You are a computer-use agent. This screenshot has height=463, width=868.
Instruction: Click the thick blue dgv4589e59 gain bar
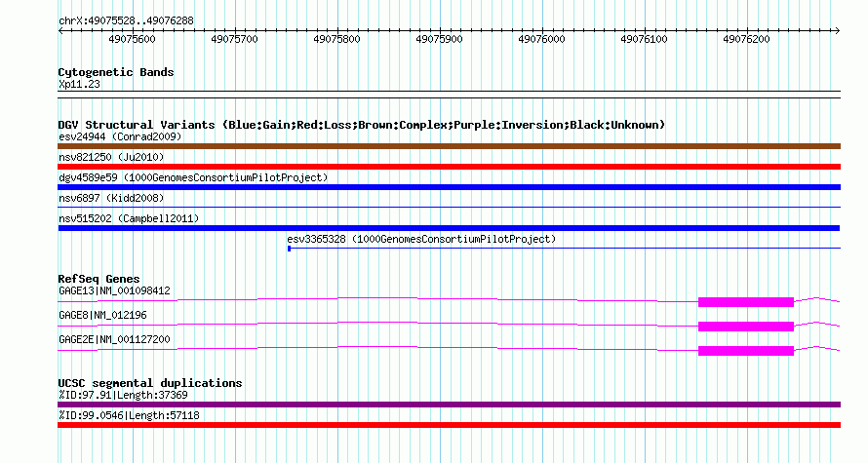(449, 187)
